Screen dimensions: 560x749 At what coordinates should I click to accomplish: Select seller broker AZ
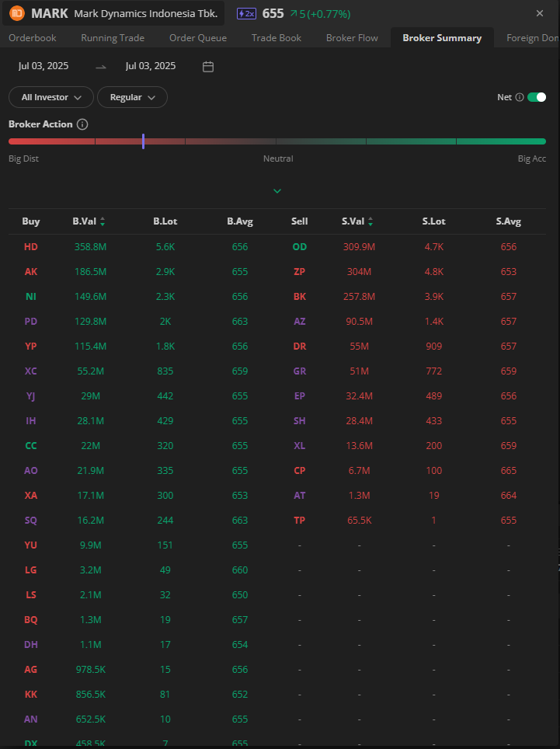(300, 322)
